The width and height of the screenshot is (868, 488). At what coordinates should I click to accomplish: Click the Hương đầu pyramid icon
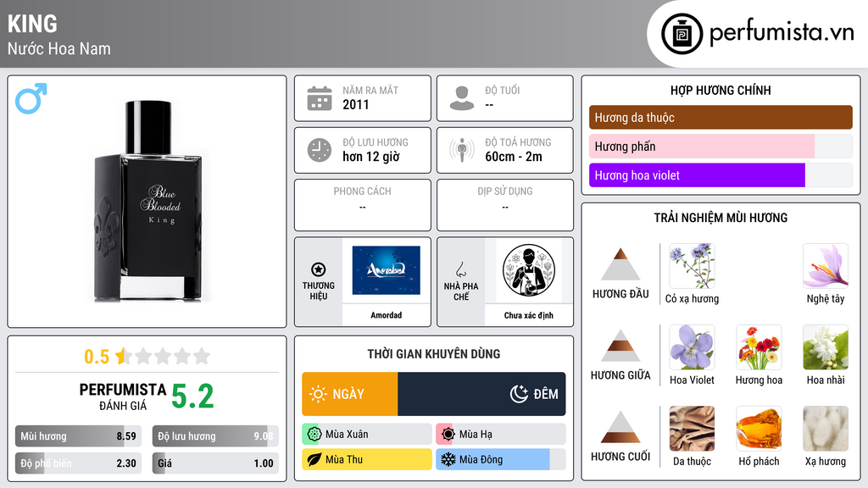click(x=620, y=264)
